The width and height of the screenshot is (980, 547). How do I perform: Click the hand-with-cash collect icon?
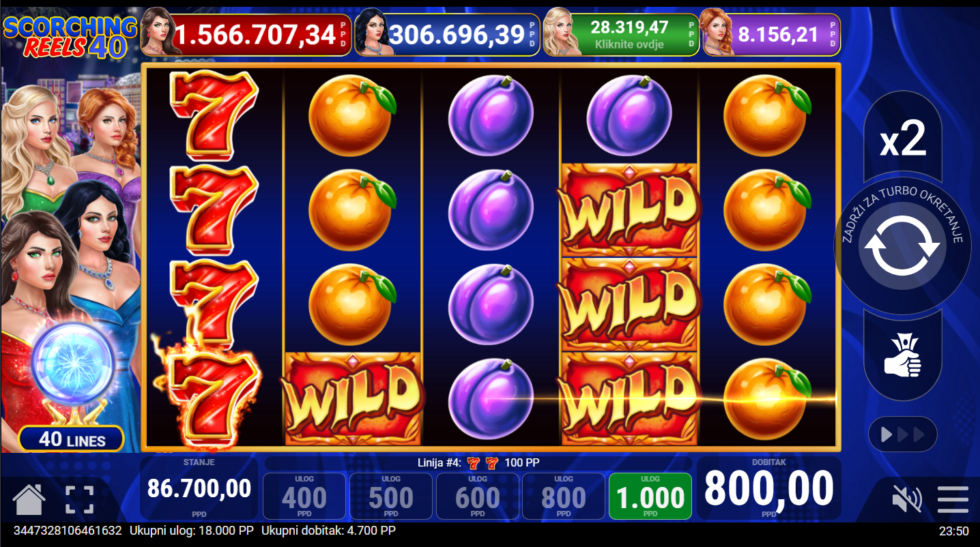902,355
